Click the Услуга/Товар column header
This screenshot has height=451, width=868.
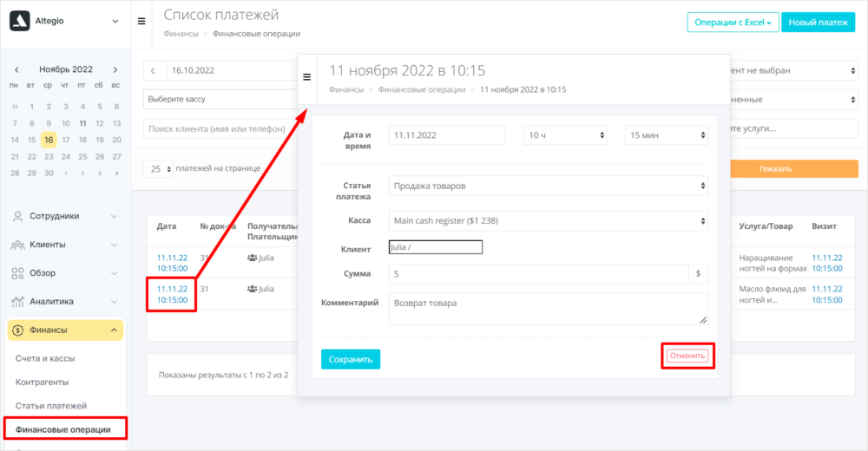point(766,226)
